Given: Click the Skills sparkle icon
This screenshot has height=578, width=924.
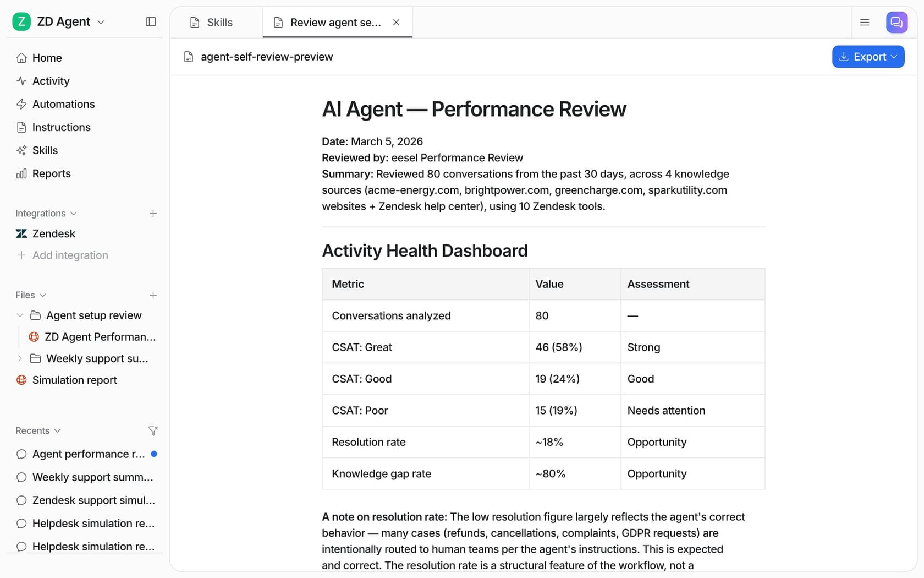Looking at the screenshot, I should 21,150.
